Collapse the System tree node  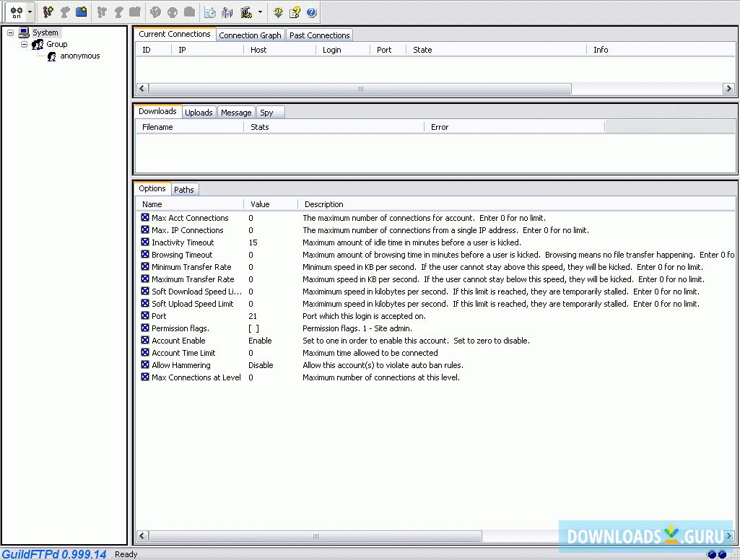[x=11, y=32]
